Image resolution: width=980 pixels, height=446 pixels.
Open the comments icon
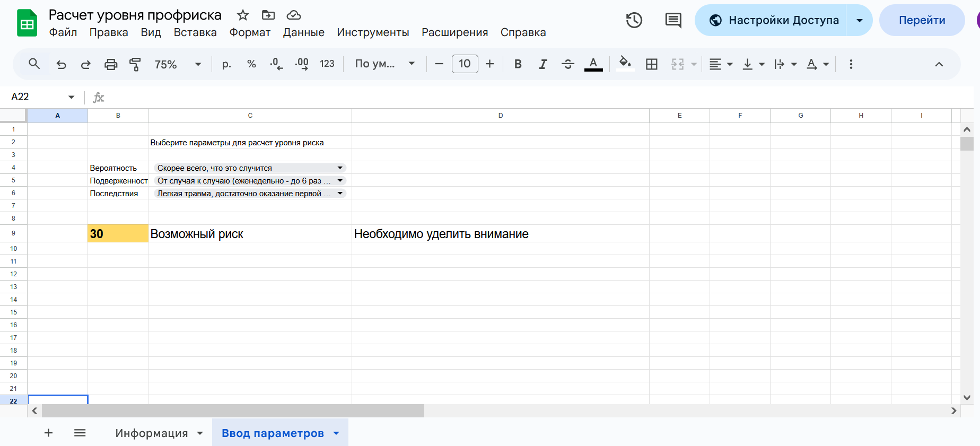(x=673, y=21)
